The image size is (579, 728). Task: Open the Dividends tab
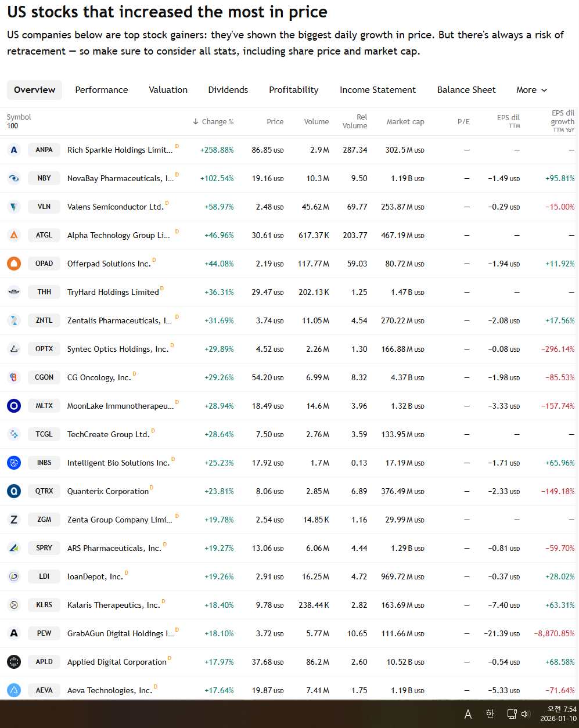point(228,90)
